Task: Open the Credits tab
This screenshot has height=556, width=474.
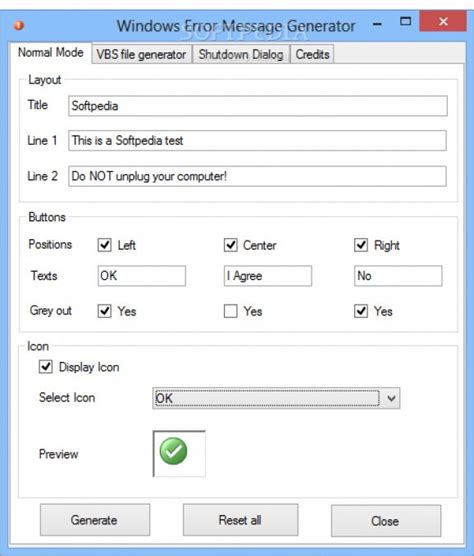Action: click(312, 55)
